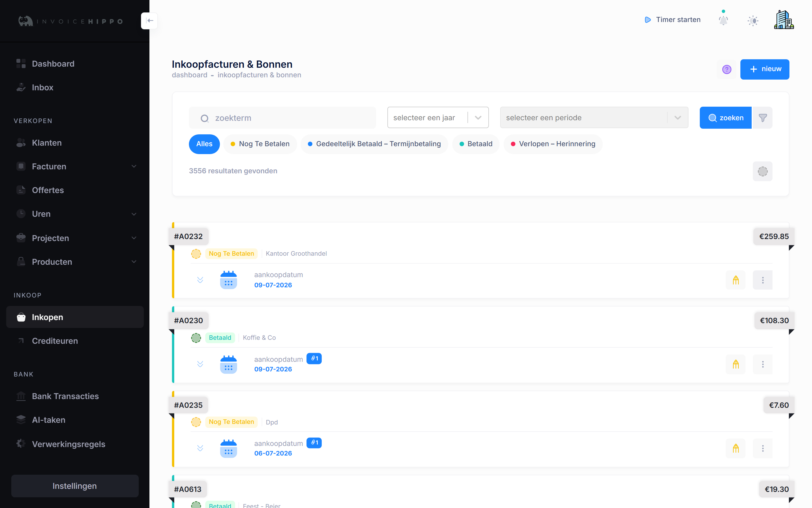Click the attachment badge on #A0235
Image resolution: width=812 pixels, height=508 pixels.
point(314,443)
